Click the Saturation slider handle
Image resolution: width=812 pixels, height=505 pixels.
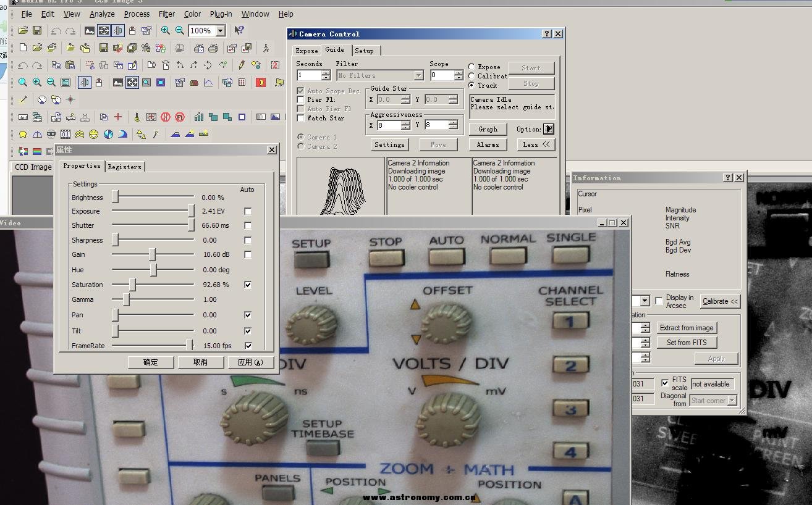tap(132, 285)
